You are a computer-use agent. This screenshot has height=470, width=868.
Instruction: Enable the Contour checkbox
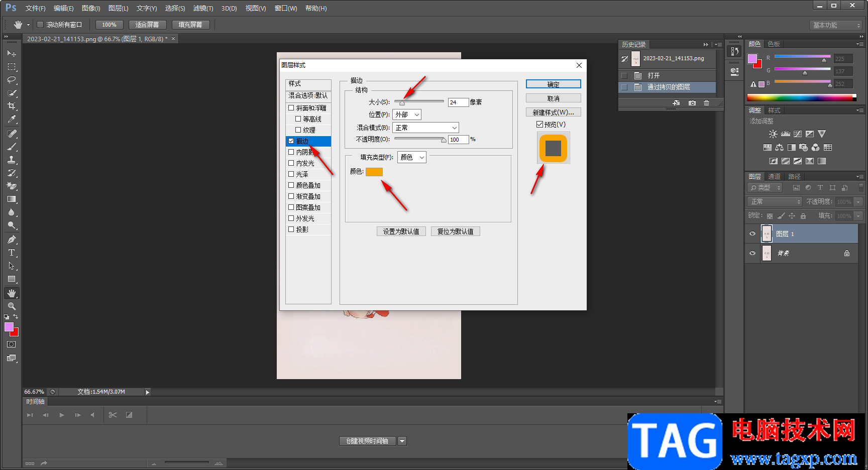point(298,119)
